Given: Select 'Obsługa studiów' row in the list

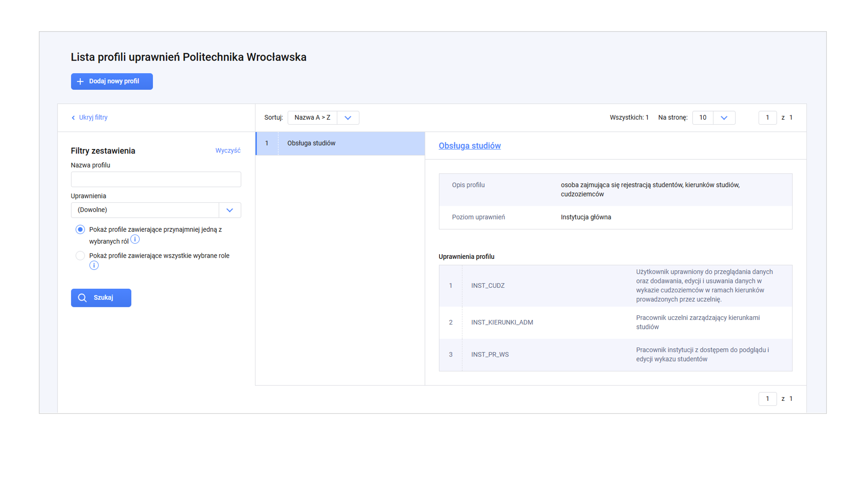Looking at the screenshot, I should tap(340, 143).
